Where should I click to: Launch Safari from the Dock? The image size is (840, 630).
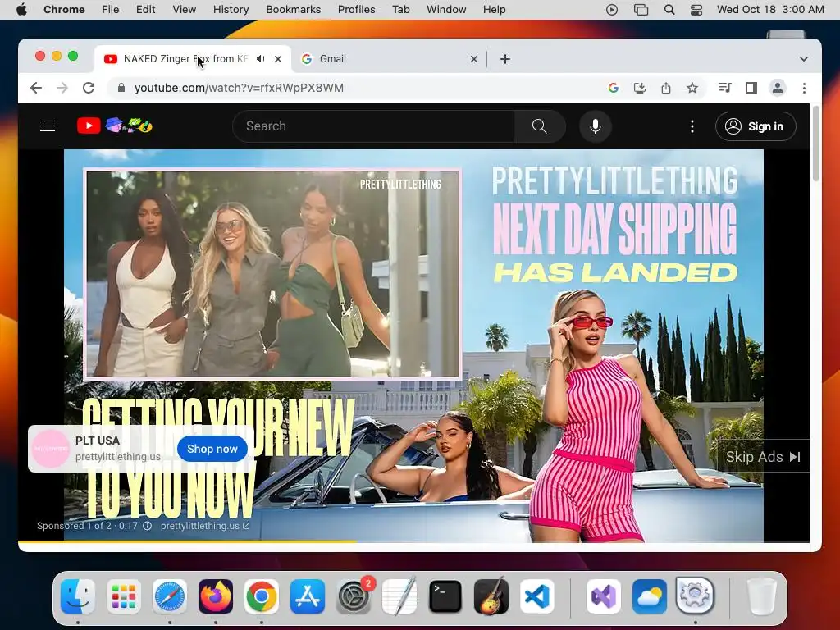[170, 596]
